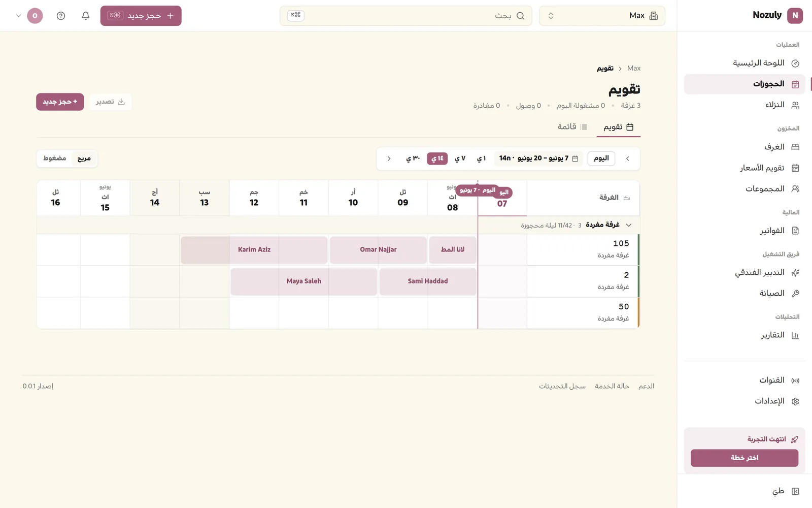The image size is (812, 508).
Task: Click calendar icon in date range picker
Action: 575,158
